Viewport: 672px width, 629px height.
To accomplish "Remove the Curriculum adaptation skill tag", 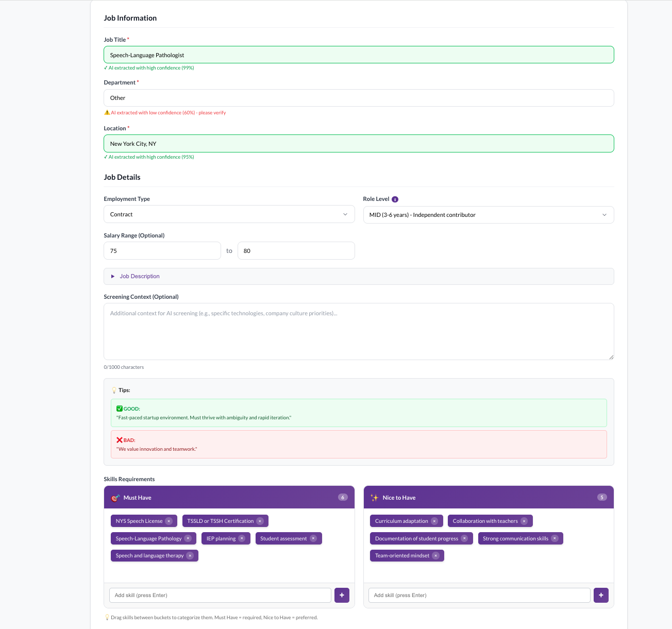I will [x=434, y=521].
